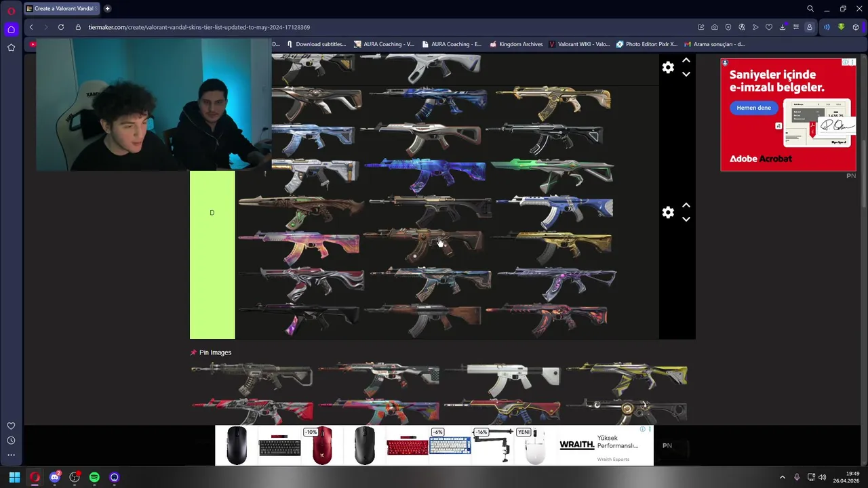Open search tabs magnifier icon
This screenshot has height=488, width=868.
tap(810, 9)
